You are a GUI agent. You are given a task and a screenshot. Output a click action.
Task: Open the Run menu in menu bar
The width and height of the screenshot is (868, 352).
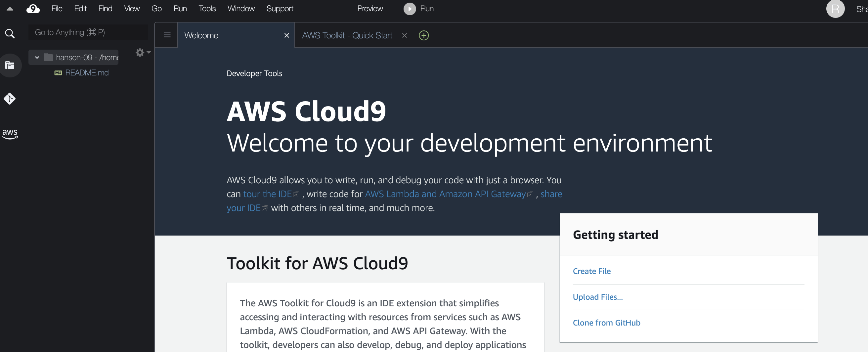[x=180, y=9]
